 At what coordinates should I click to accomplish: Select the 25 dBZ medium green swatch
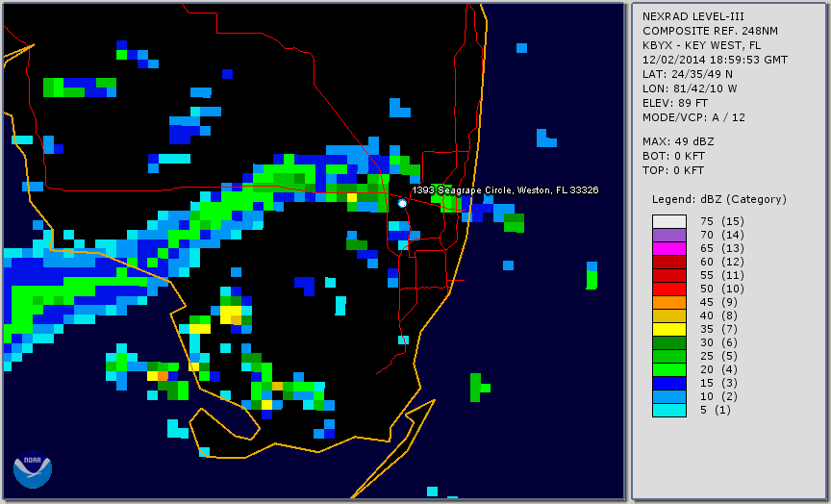669,356
